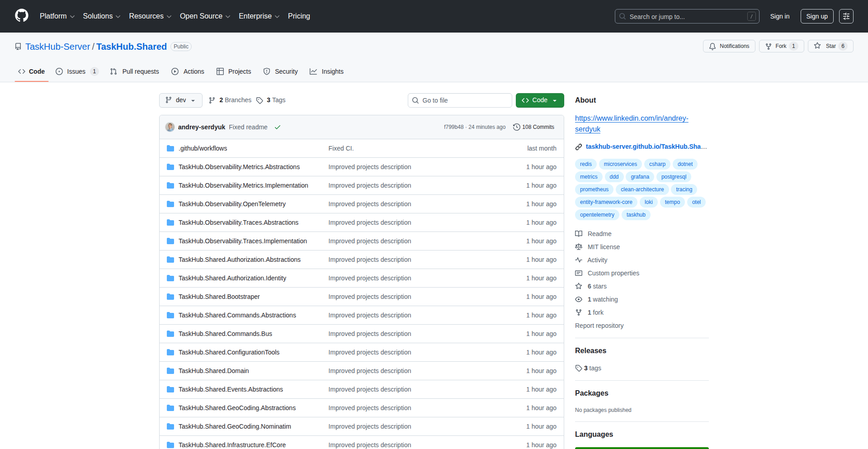The image size is (868, 449).
Task: Click the prometheus topic tag
Action: click(594, 189)
